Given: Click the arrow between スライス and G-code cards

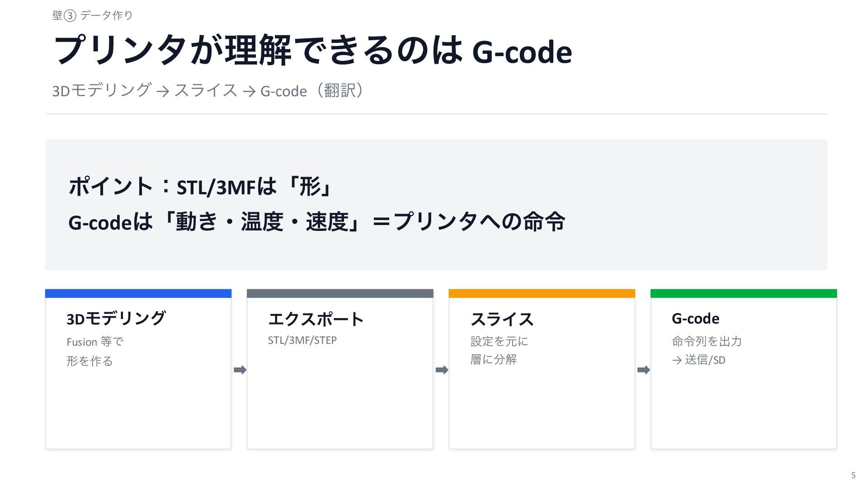Looking at the screenshot, I should point(643,370).
